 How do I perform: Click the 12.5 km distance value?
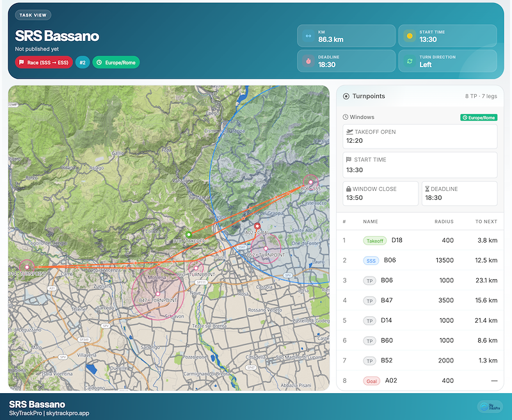[x=486, y=261]
